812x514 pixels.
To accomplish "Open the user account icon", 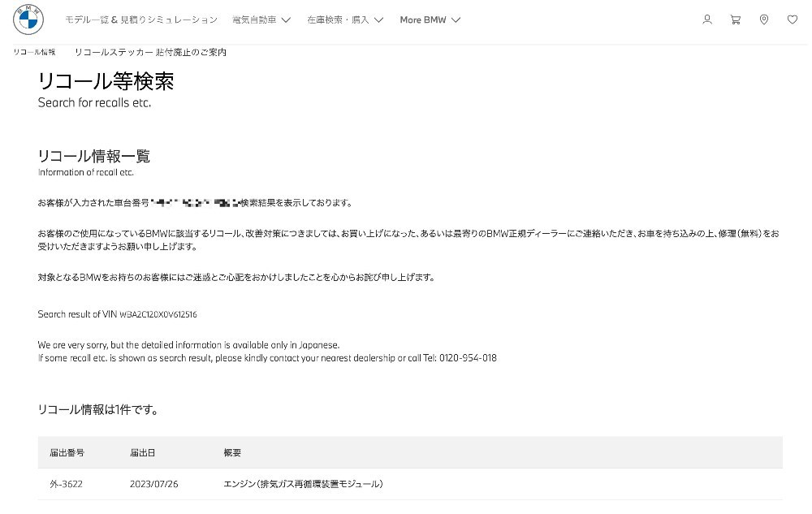I will pyautogui.click(x=707, y=19).
